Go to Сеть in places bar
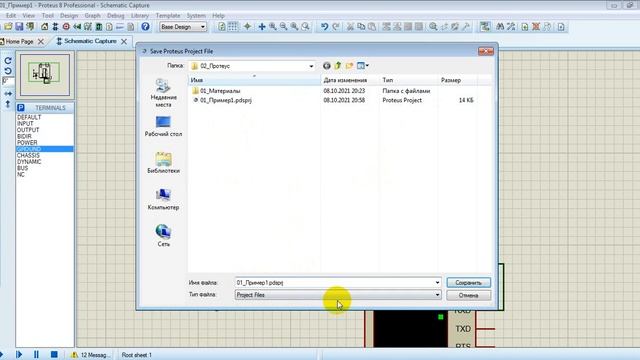 click(163, 236)
